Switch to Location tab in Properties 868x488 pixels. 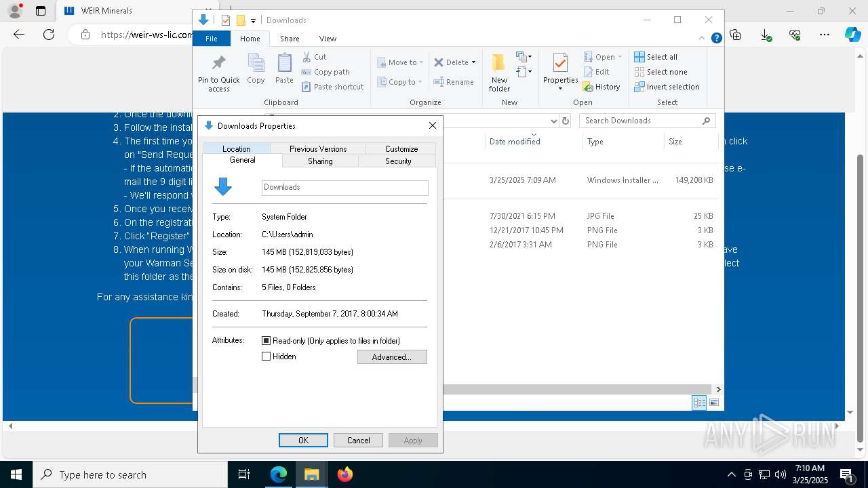(237, 148)
